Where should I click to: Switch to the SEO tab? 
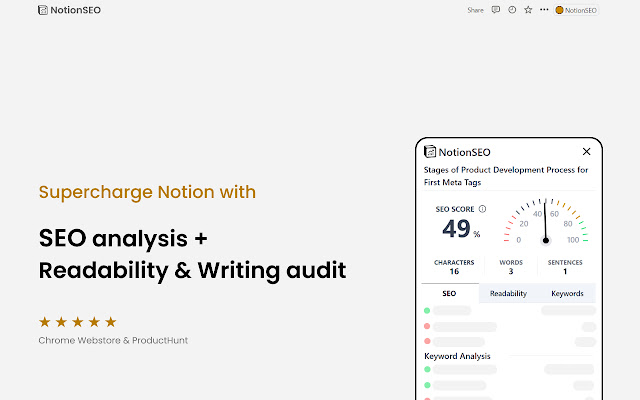(449, 293)
